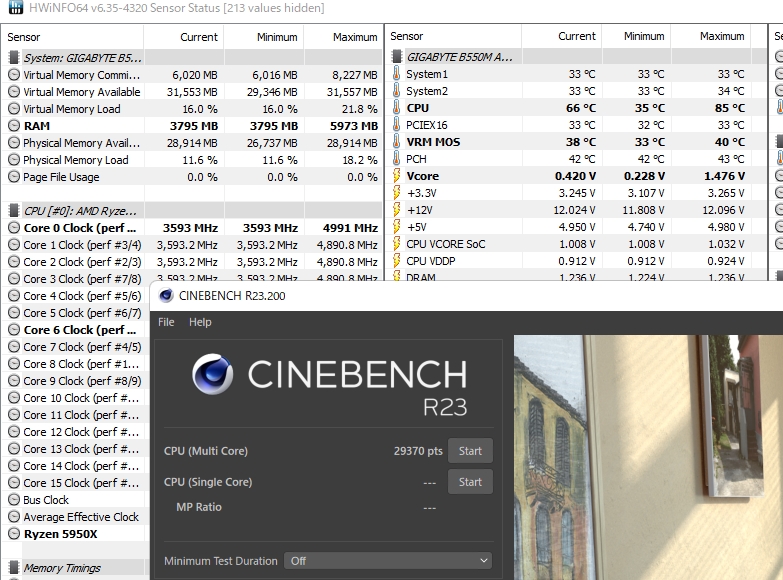Click the MP Ratio label in Cinebench
This screenshot has width=783, height=580.
pos(199,507)
